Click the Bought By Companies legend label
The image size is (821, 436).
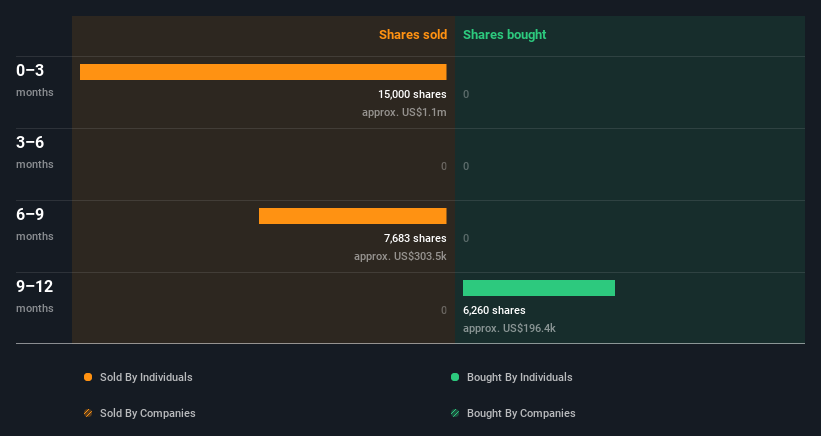click(x=521, y=413)
